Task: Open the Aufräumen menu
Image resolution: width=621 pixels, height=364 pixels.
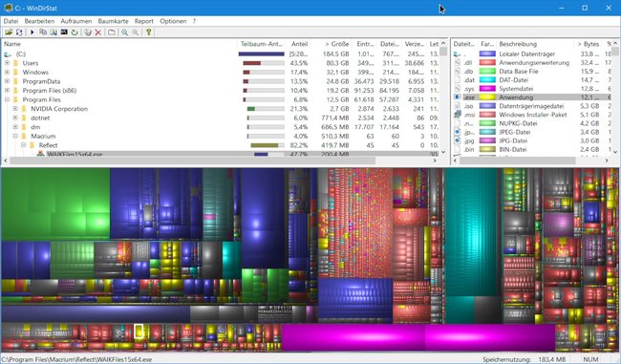Action: (76, 21)
